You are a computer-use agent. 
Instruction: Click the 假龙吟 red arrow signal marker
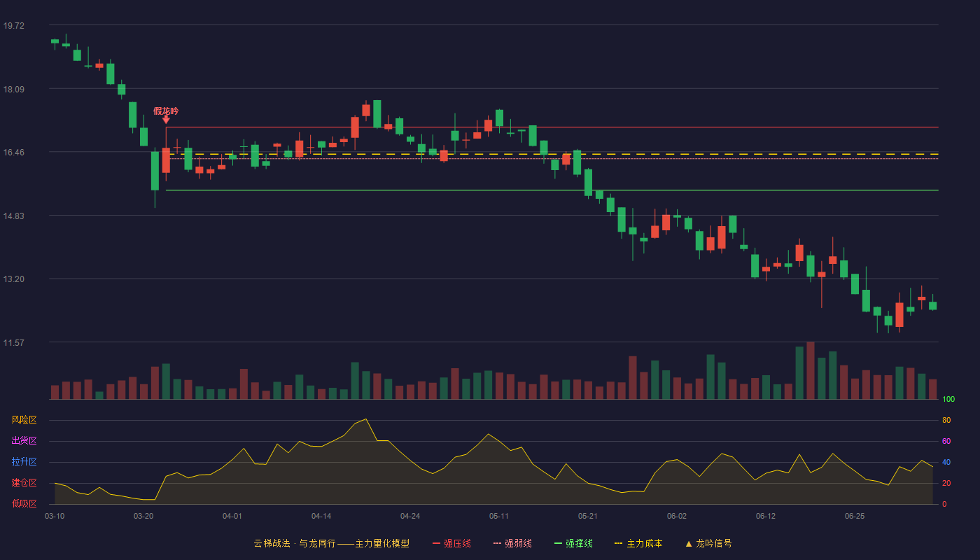[x=166, y=120]
